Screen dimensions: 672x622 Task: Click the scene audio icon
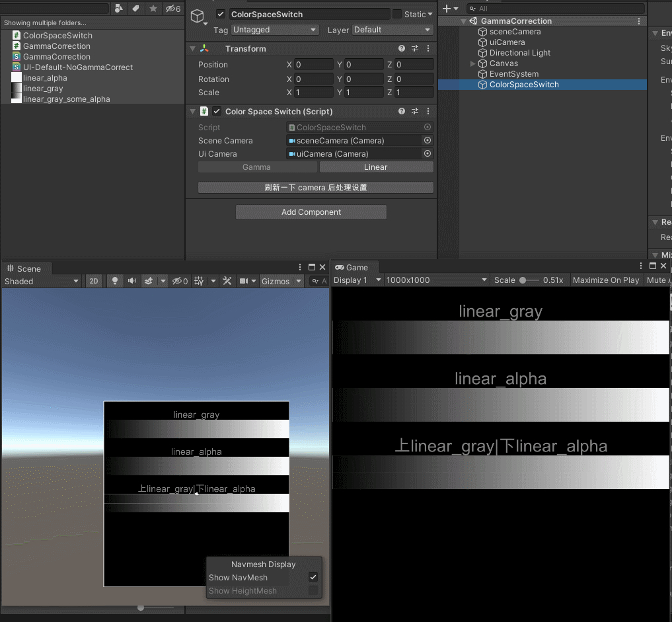(132, 280)
